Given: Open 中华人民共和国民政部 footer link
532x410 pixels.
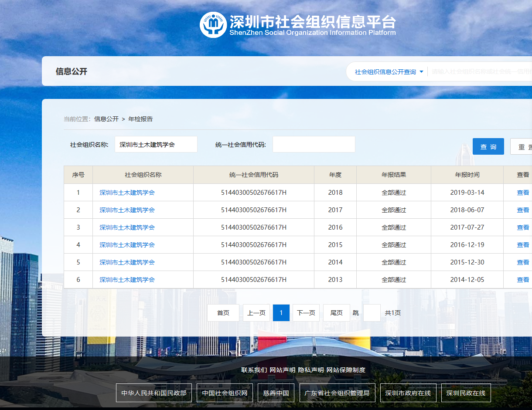Looking at the screenshot, I should [154, 393].
